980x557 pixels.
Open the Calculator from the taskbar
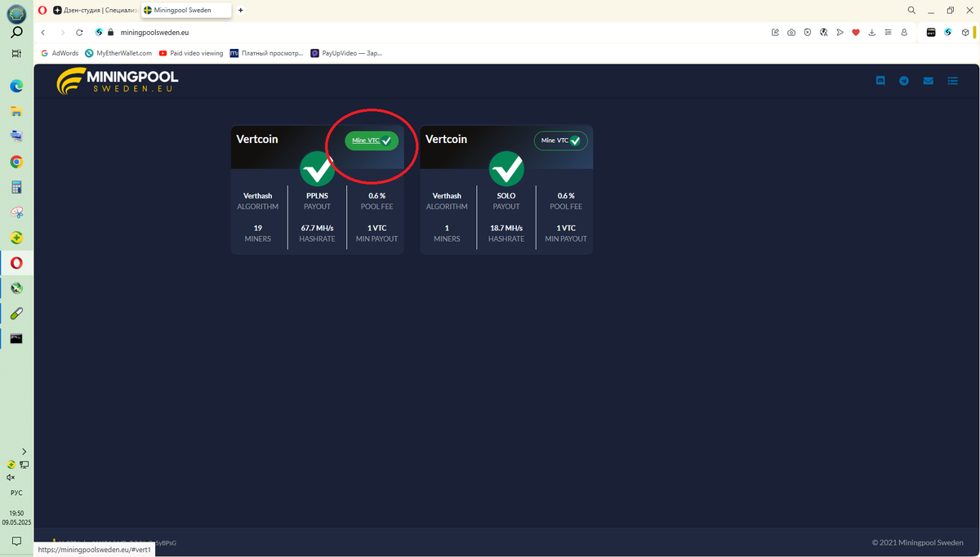16,187
